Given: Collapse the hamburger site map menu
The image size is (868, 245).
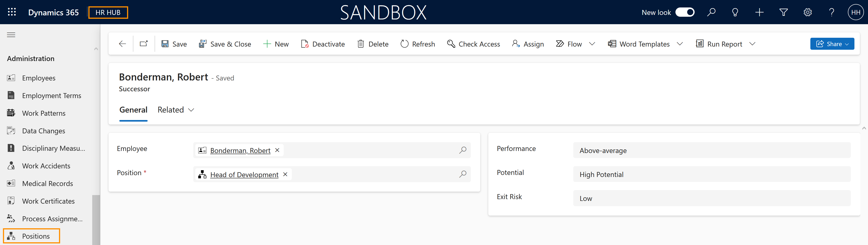Looking at the screenshot, I should pos(11,35).
